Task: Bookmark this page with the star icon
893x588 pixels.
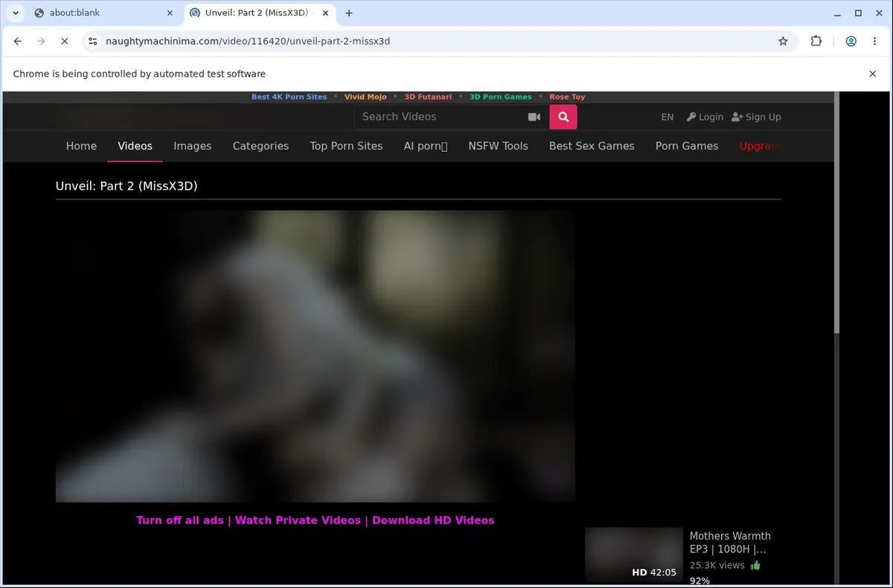Action: tap(783, 42)
